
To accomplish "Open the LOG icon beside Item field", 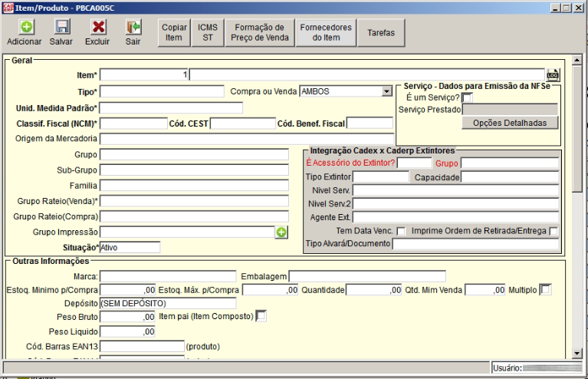I will [x=554, y=75].
